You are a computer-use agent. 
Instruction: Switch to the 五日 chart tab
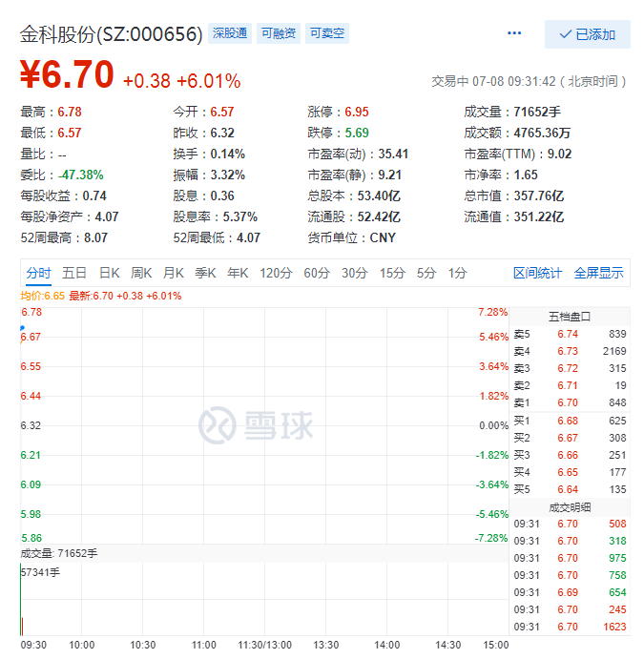click(74, 273)
